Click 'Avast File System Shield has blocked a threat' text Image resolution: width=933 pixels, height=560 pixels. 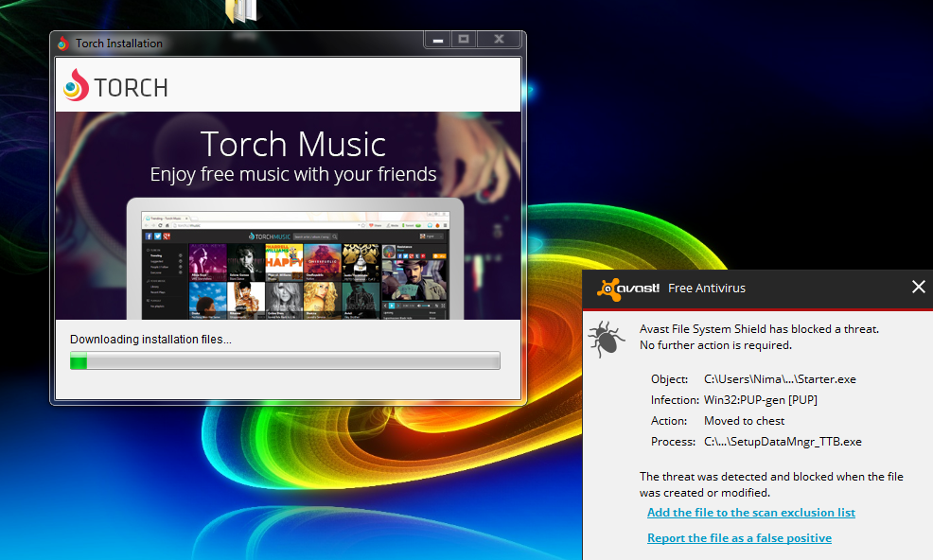click(x=759, y=329)
